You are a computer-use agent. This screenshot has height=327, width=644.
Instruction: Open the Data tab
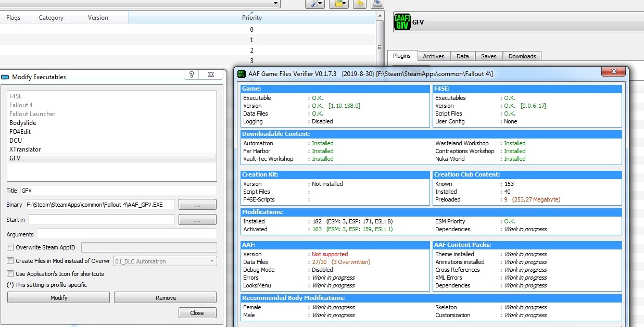click(x=462, y=56)
